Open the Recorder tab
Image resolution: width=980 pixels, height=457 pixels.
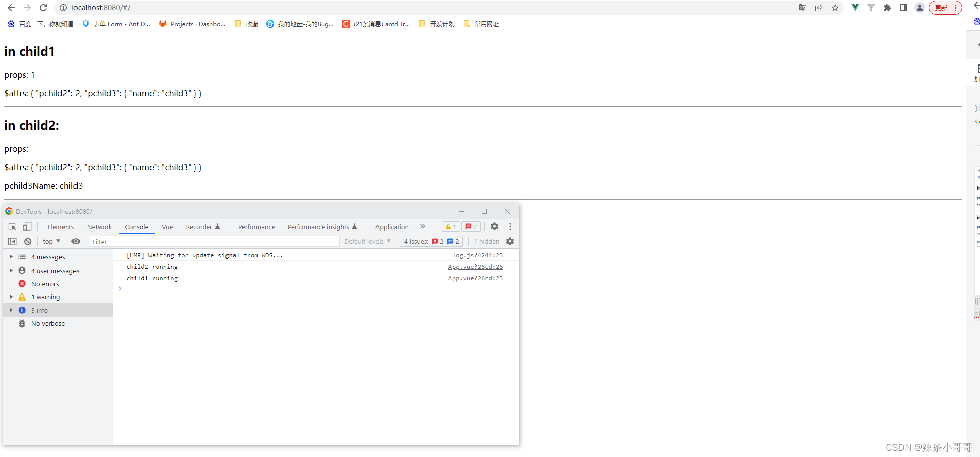click(203, 227)
